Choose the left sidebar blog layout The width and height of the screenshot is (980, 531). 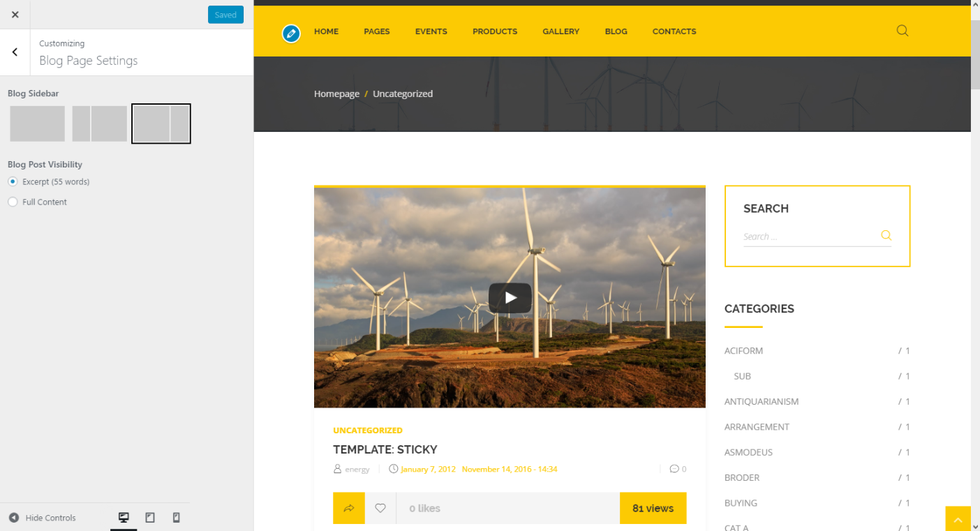(100, 124)
